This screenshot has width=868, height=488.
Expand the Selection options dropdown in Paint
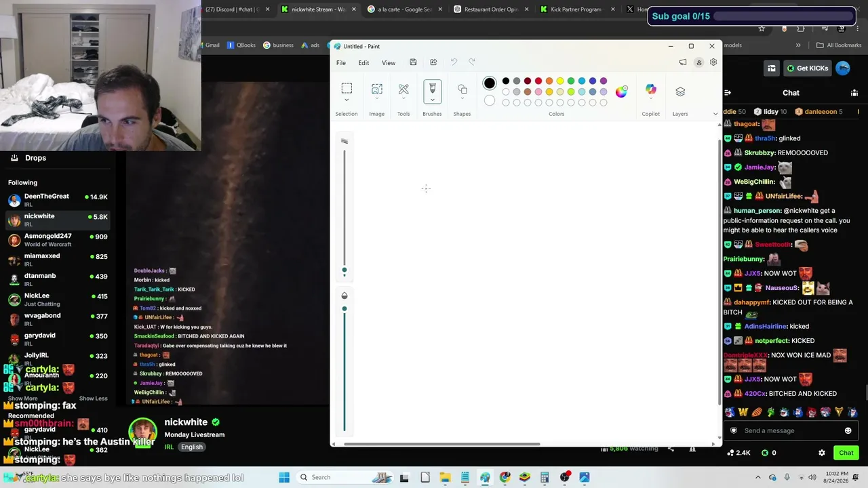click(x=347, y=100)
